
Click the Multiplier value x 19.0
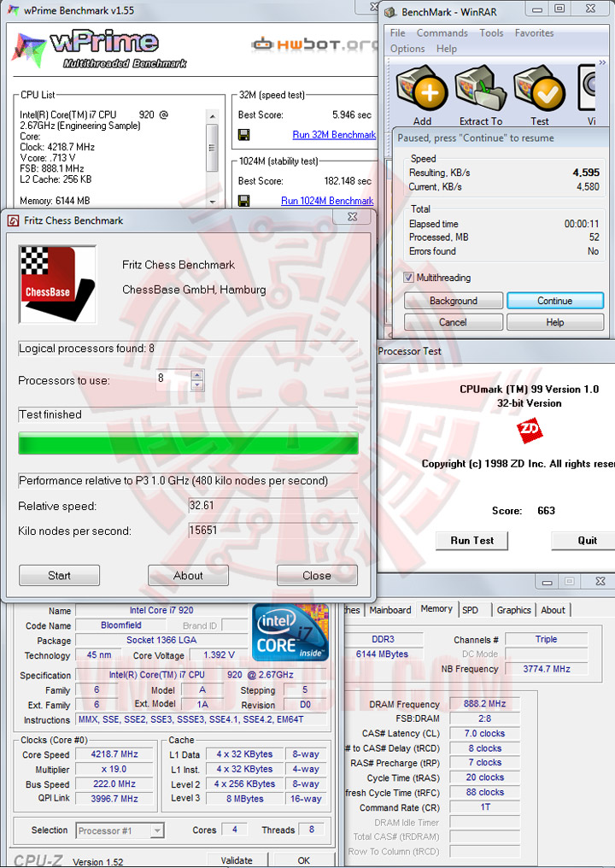point(114,769)
